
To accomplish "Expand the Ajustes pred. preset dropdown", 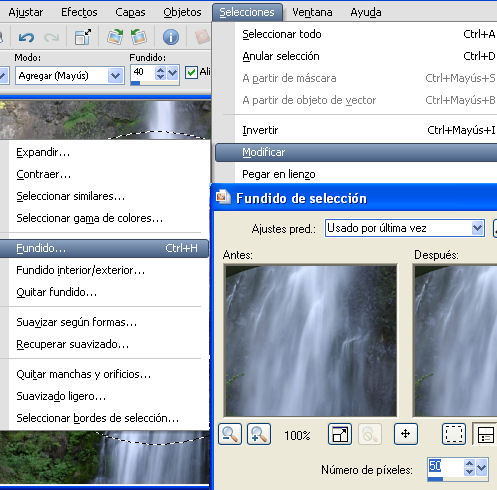I will point(477,228).
